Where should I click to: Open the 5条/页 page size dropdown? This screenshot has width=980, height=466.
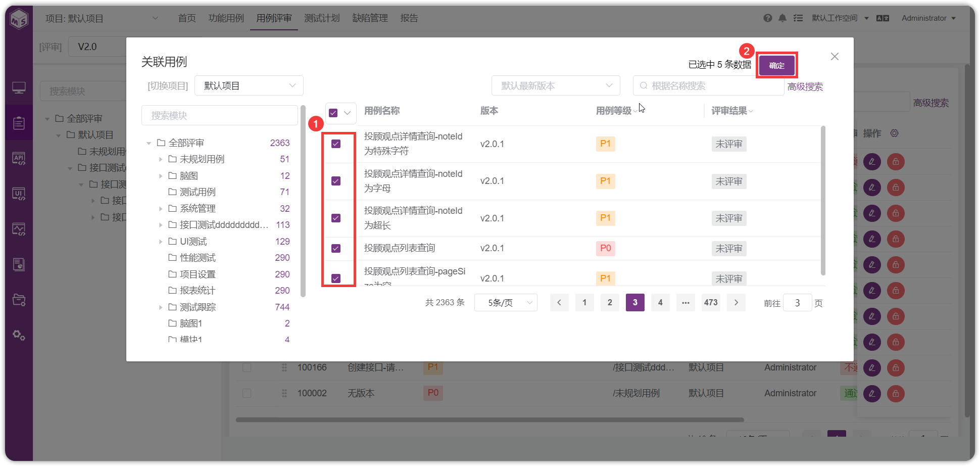(x=506, y=303)
